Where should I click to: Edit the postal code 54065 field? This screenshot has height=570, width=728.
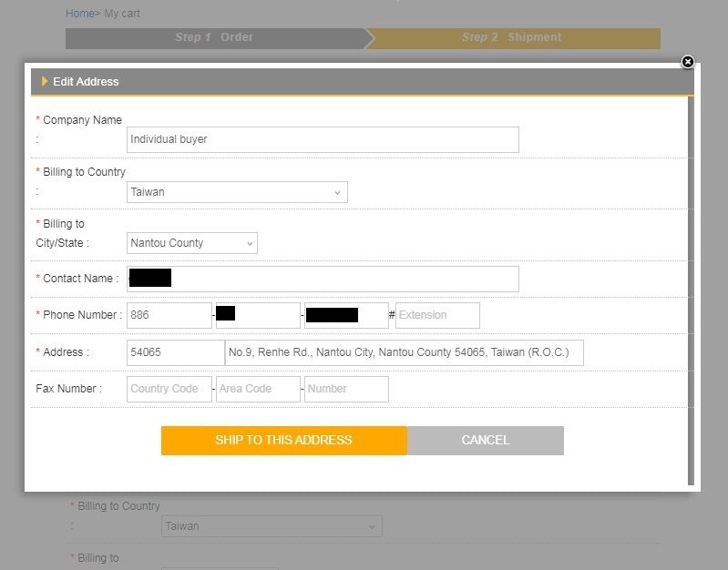pyautogui.click(x=175, y=352)
